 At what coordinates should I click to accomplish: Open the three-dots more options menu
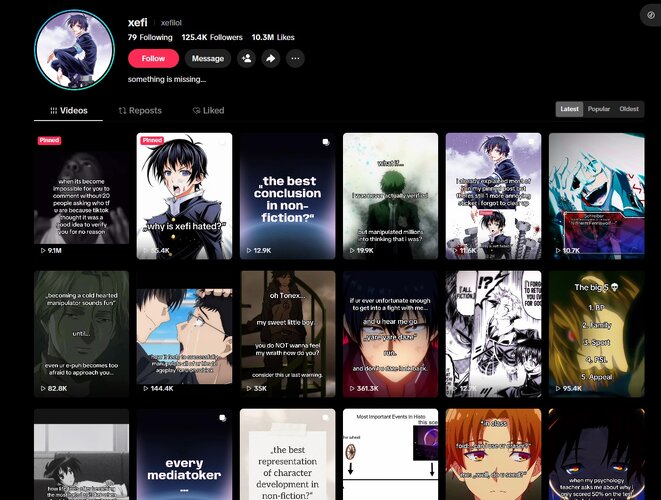[295, 59]
